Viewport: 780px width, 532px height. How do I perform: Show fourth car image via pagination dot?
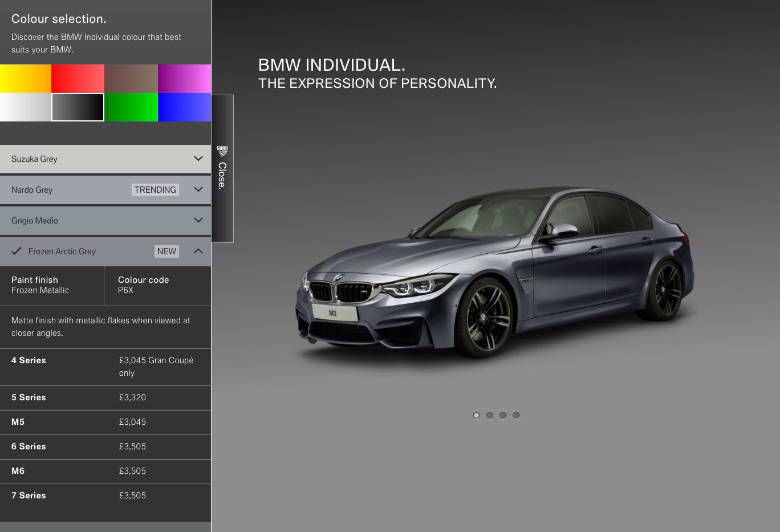(x=516, y=415)
